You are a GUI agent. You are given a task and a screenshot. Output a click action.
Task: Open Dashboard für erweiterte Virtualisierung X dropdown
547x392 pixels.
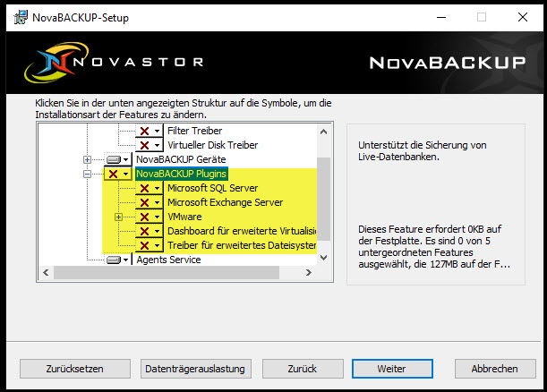tap(150, 231)
